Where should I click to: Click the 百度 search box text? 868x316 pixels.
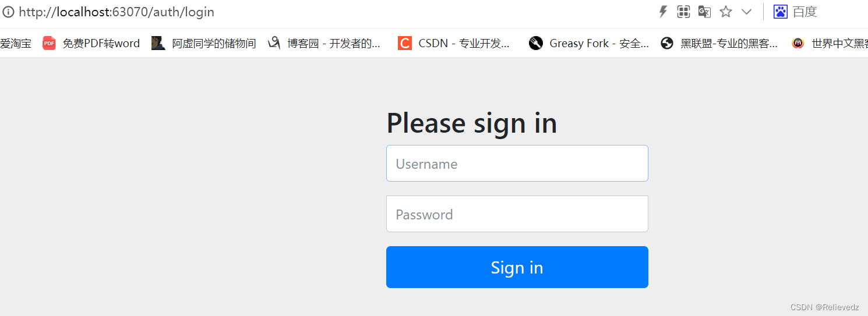tap(805, 12)
